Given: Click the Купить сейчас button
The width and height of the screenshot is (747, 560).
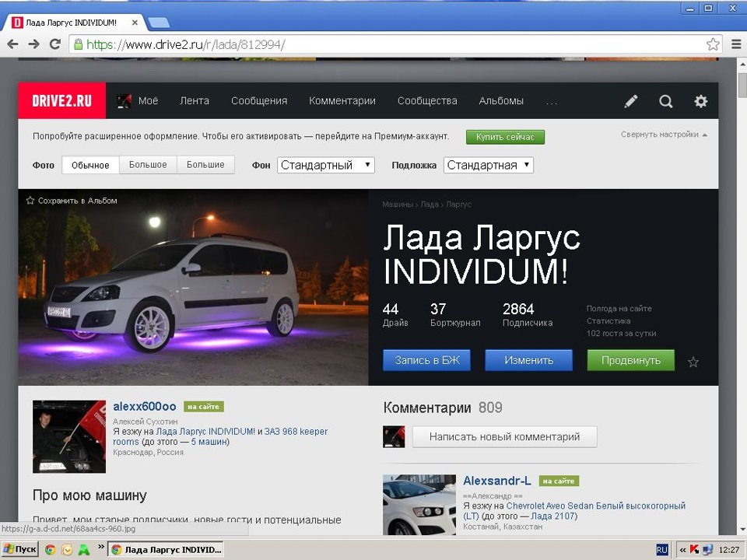Looking at the screenshot, I should [x=505, y=137].
